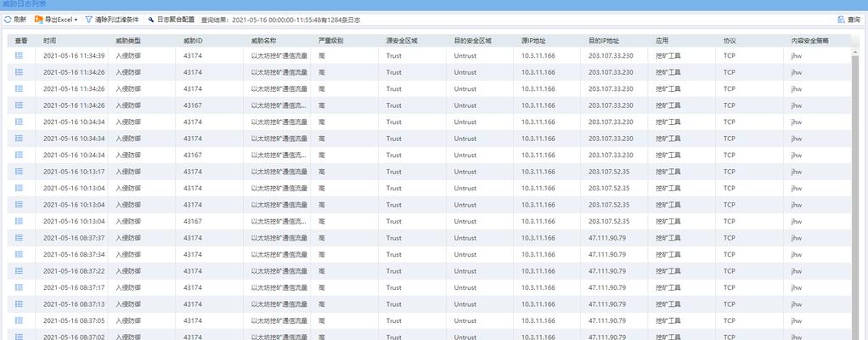The width and height of the screenshot is (868, 340).
Task: Click threat ID 43174 in 11:34:39 row
Action: coord(193,56)
